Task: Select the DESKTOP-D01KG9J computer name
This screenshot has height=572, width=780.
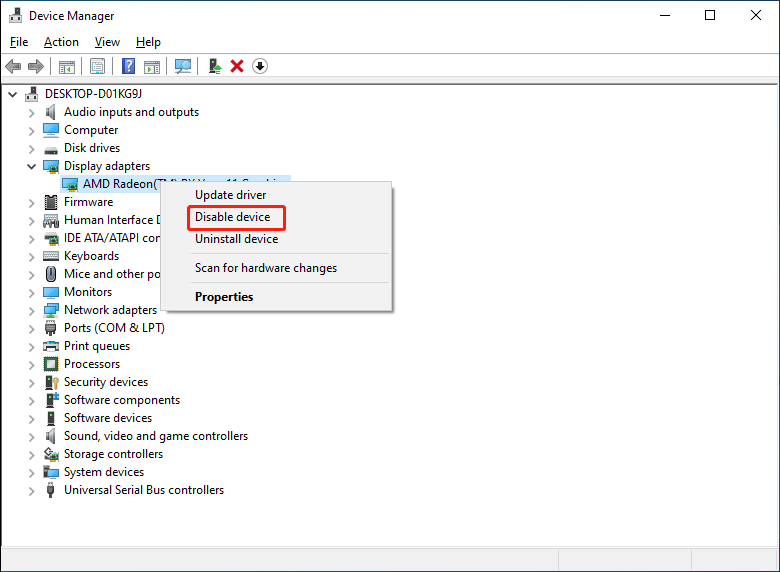Action: [x=93, y=94]
